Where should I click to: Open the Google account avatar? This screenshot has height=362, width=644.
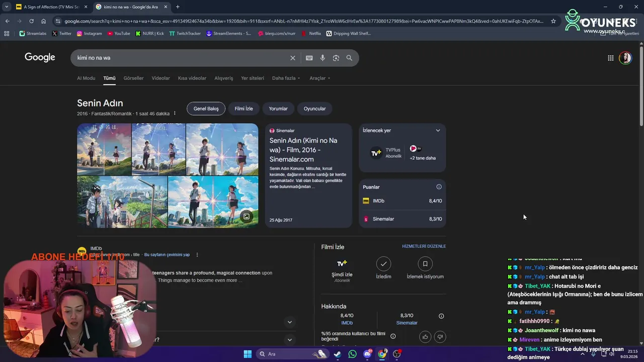tap(625, 58)
